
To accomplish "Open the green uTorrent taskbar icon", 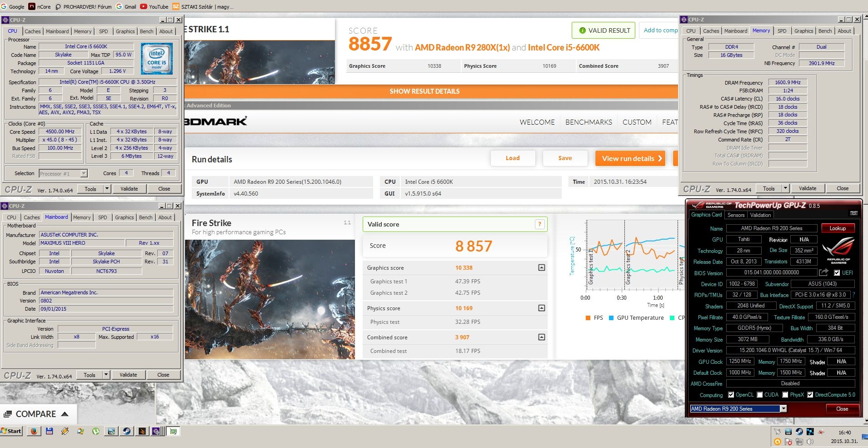I will coord(96,431).
